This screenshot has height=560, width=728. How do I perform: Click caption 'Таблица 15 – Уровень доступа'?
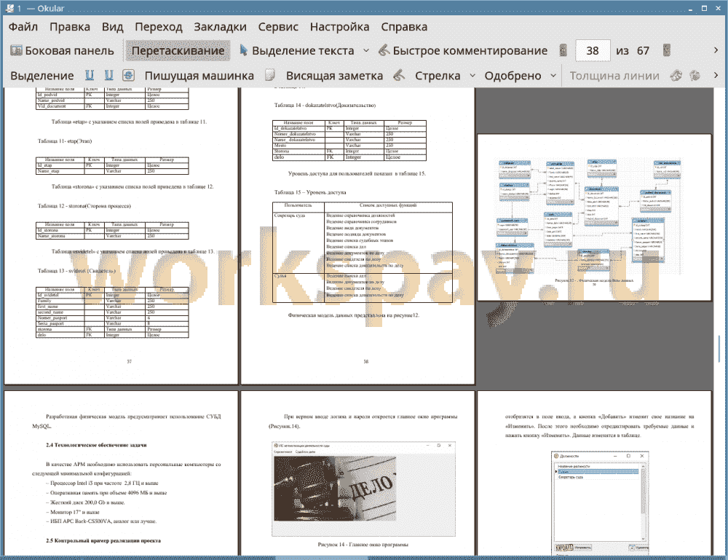tap(309, 192)
